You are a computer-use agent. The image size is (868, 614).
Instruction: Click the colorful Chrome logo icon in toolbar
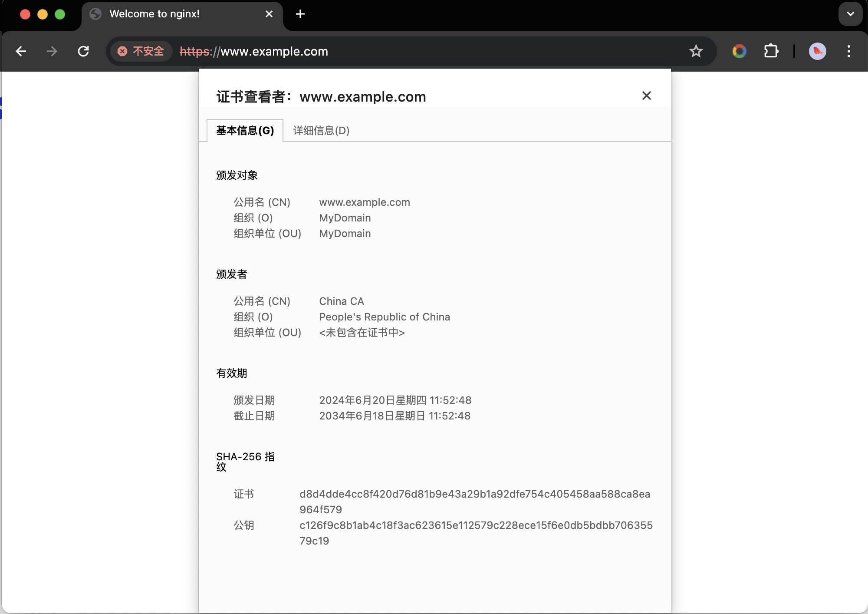tap(739, 51)
